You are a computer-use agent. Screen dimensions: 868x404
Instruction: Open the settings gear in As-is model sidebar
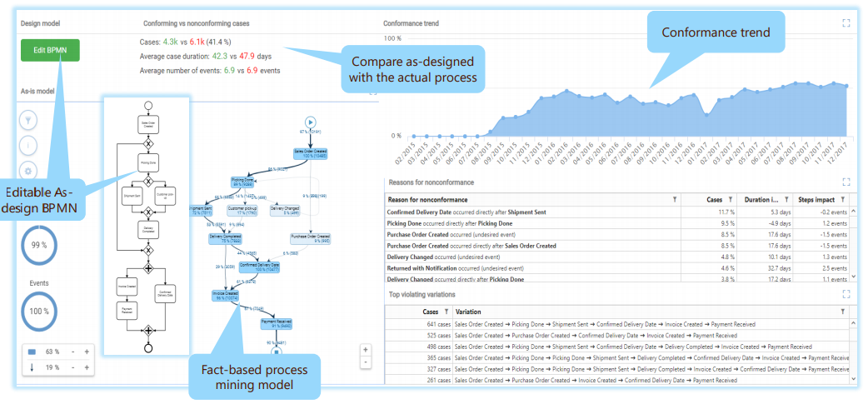(28, 171)
